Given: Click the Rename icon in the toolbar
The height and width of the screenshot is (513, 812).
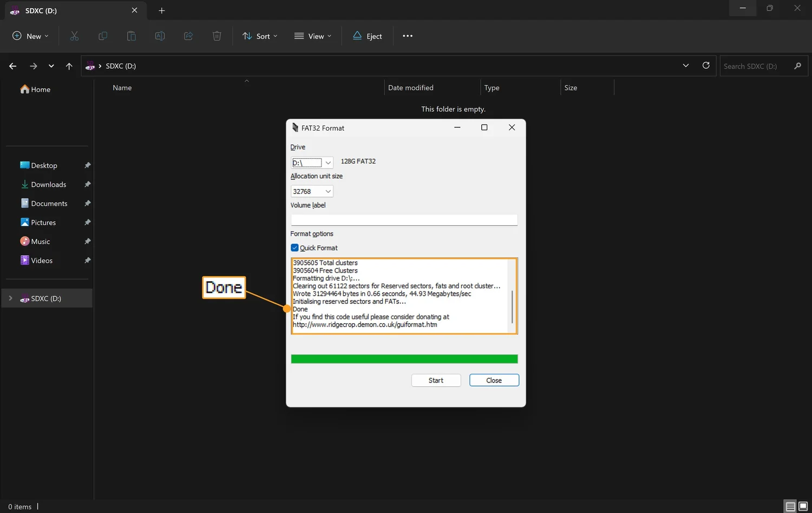Looking at the screenshot, I should (x=160, y=36).
